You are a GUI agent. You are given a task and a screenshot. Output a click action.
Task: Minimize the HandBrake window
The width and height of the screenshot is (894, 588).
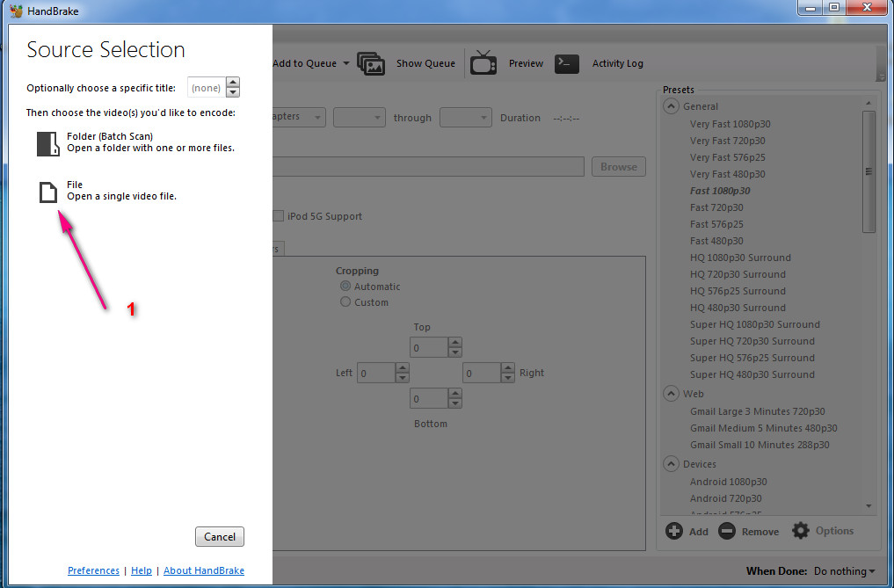click(x=810, y=7)
